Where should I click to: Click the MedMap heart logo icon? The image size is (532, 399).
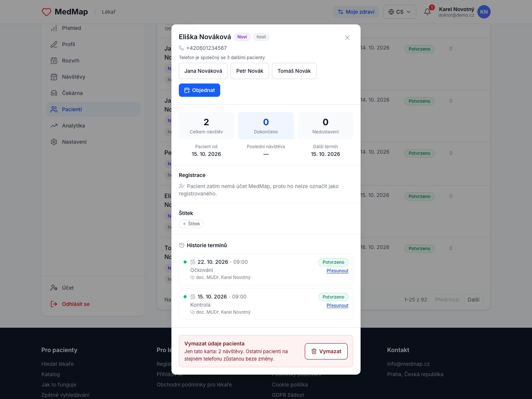coord(47,12)
